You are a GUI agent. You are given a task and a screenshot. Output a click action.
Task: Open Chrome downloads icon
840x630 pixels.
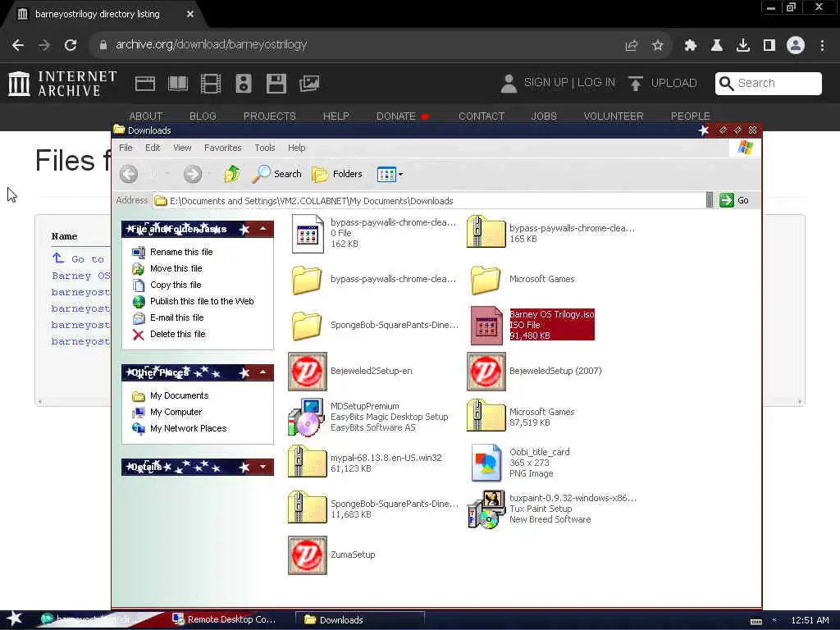[x=743, y=46]
